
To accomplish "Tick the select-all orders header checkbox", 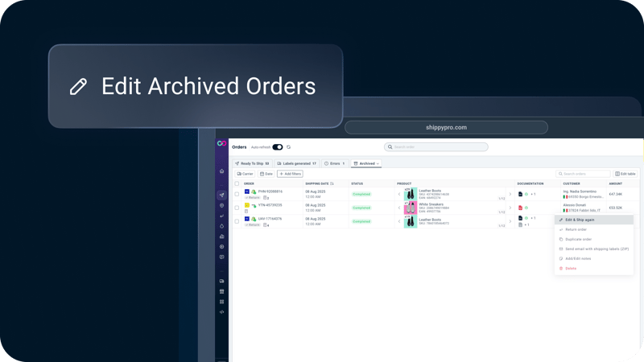I will tap(237, 183).
